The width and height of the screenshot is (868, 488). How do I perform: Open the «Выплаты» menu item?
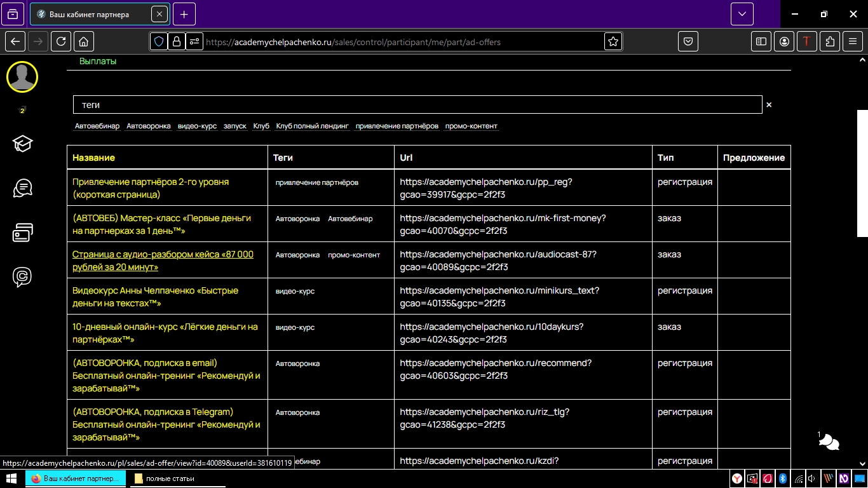pyautogui.click(x=98, y=61)
